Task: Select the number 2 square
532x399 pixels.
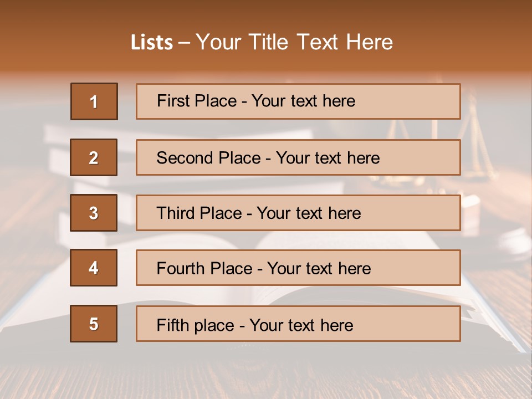Action: (94, 157)
